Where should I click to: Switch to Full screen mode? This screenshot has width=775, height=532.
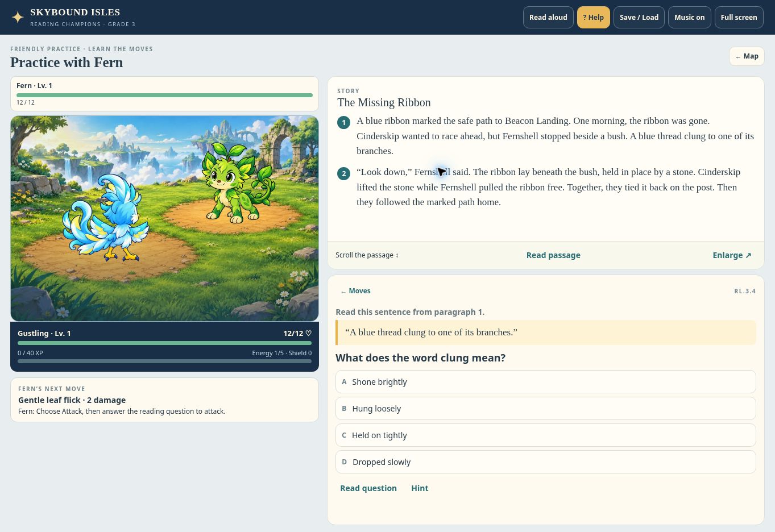click(739, 17)
